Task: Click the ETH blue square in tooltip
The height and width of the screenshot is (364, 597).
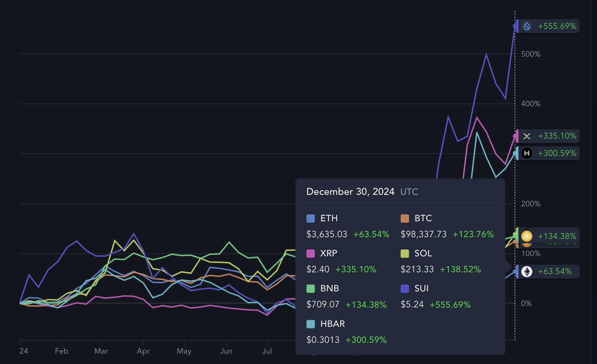Action: point(311,218)
